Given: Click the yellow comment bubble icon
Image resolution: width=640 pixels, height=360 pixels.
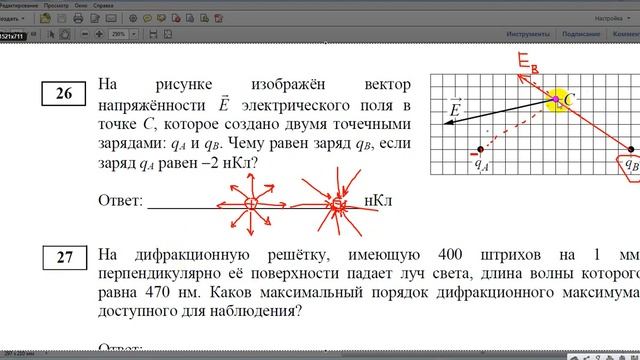Looking at the screenshot, I should pyautogui.click(x=147, y=18).
